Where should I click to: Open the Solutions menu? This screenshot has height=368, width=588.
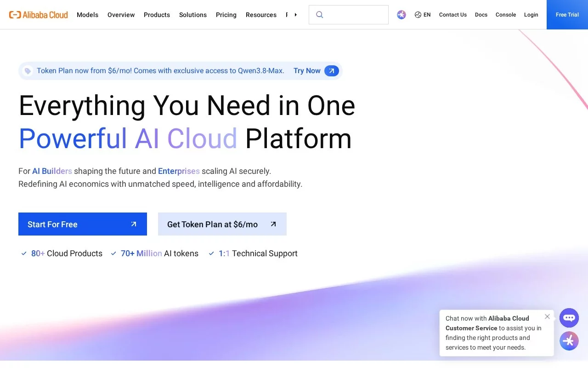click(x=193, y=15)
